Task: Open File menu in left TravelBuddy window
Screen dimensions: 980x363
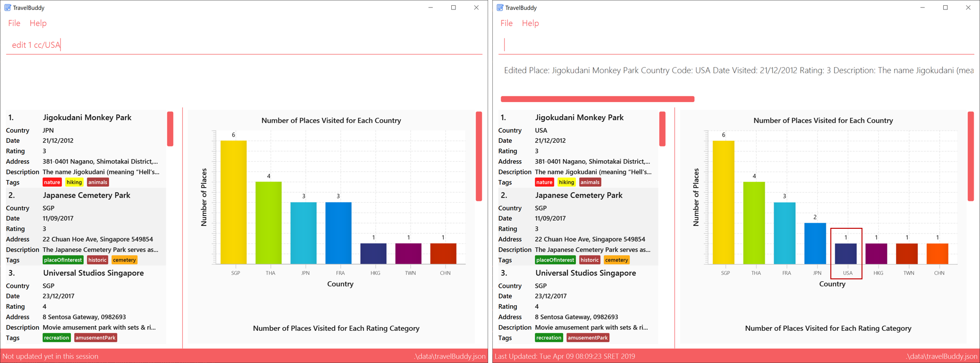Action: [x=14, y=23]
